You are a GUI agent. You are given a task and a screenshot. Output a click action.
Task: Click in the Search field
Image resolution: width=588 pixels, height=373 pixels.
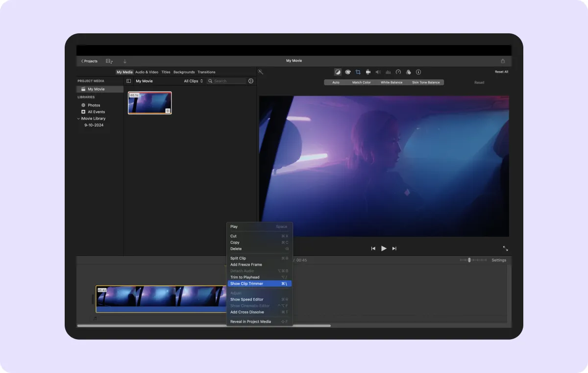point(226,81)
